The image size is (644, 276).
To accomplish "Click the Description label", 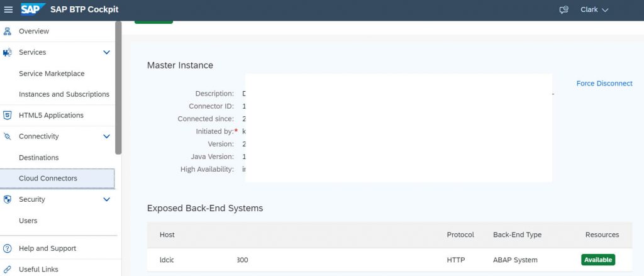I will [x=214, y=94].
